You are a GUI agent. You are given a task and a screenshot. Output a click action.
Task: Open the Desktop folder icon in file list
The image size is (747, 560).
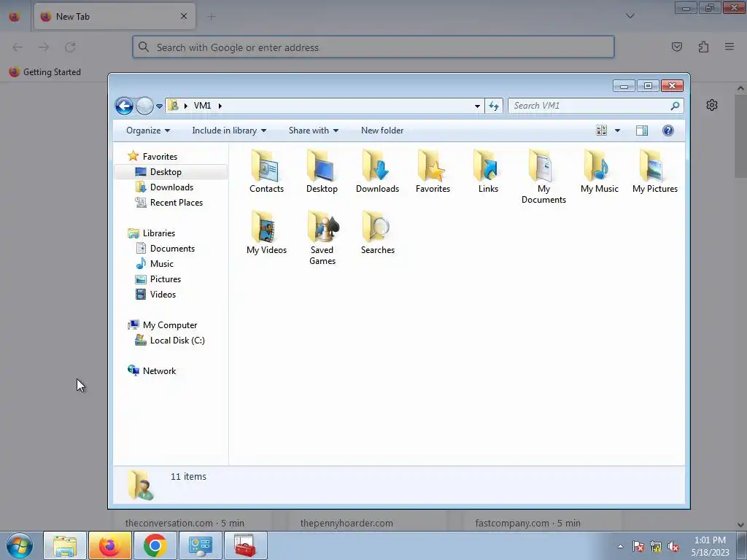pos(322,171)
